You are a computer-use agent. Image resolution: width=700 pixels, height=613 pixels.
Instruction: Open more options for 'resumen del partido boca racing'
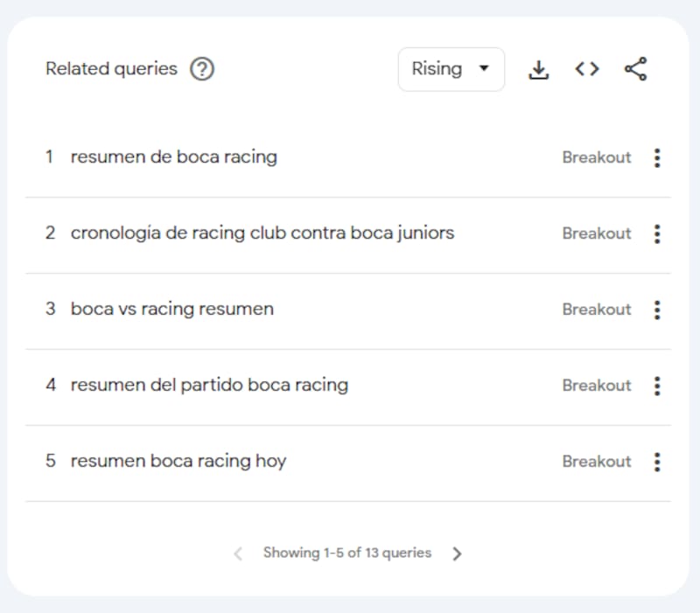657,386
